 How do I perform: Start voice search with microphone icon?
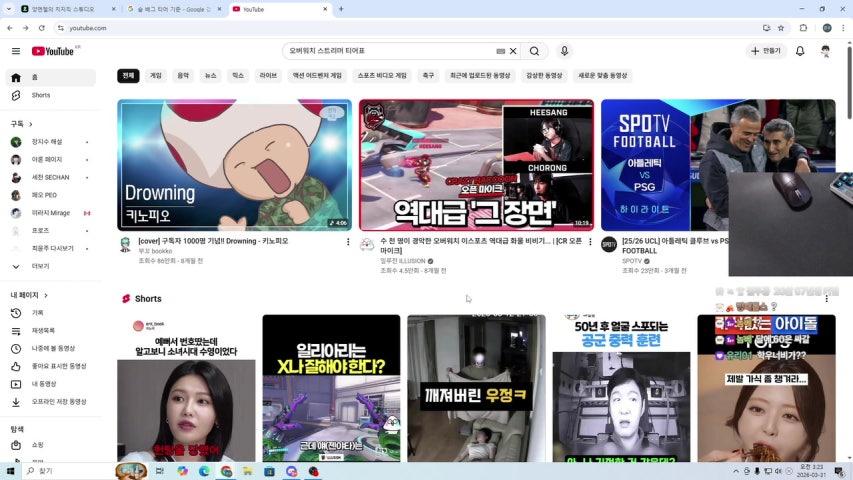(x=564, y=51)
